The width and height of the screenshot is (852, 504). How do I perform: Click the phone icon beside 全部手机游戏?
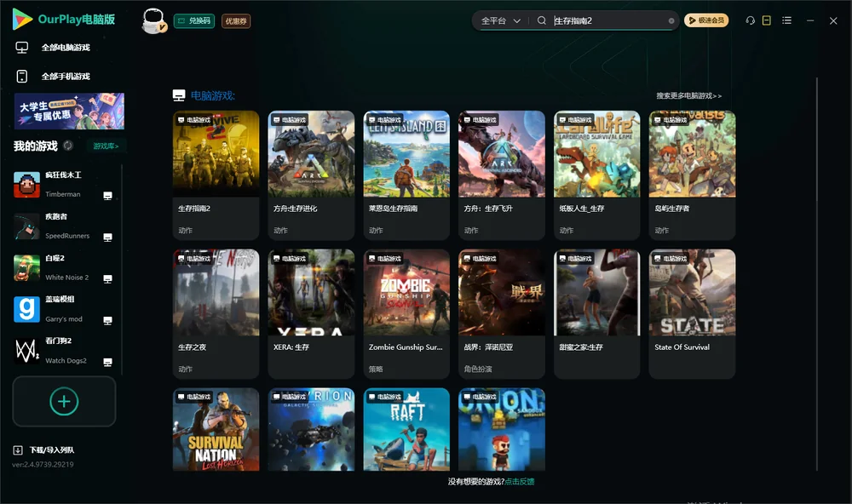[22, 76]
